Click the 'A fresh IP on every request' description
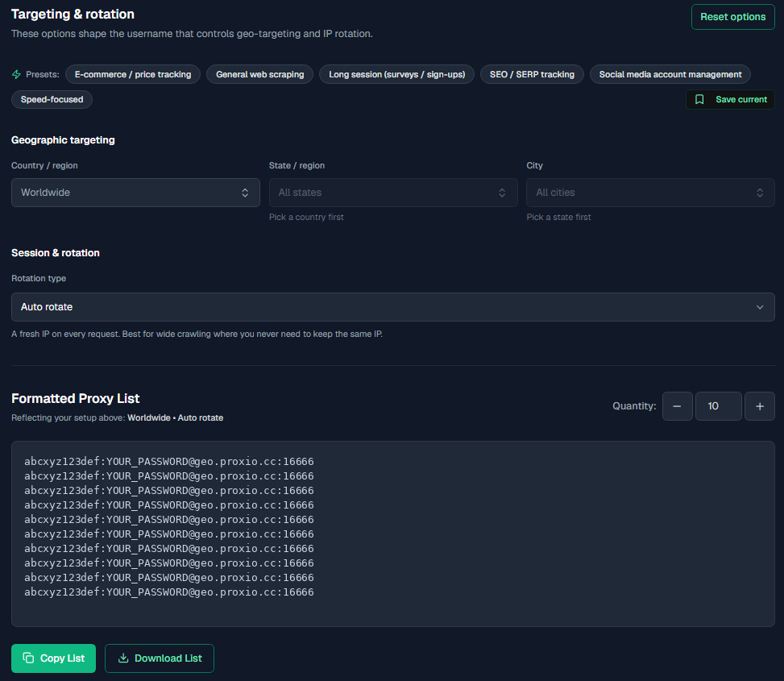784x681 pixels. [x=197, y=334]
